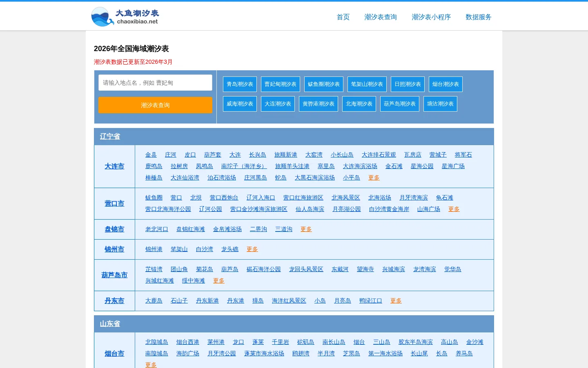Open the 鸭绿江口 location link

(x=371, y=301)
